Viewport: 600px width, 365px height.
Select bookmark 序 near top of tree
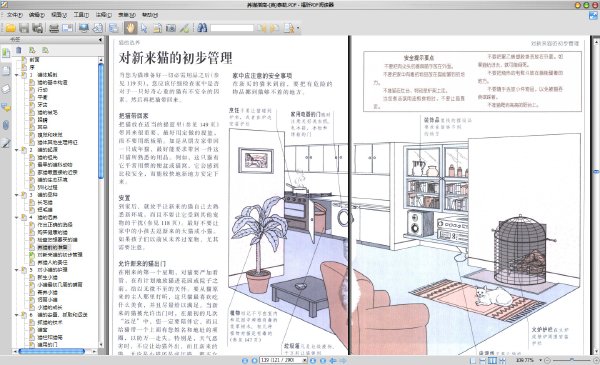tap(32, 67)
